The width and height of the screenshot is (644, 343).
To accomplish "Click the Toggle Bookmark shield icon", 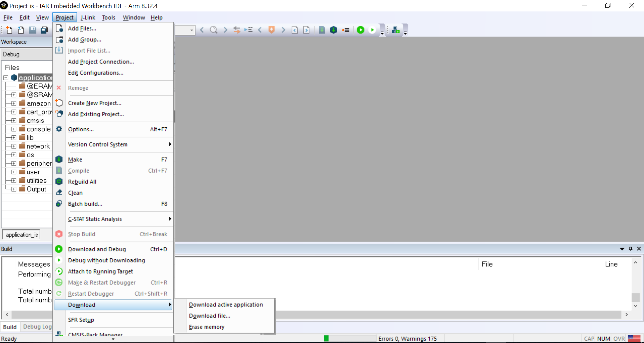I will [x=272, y=30].
